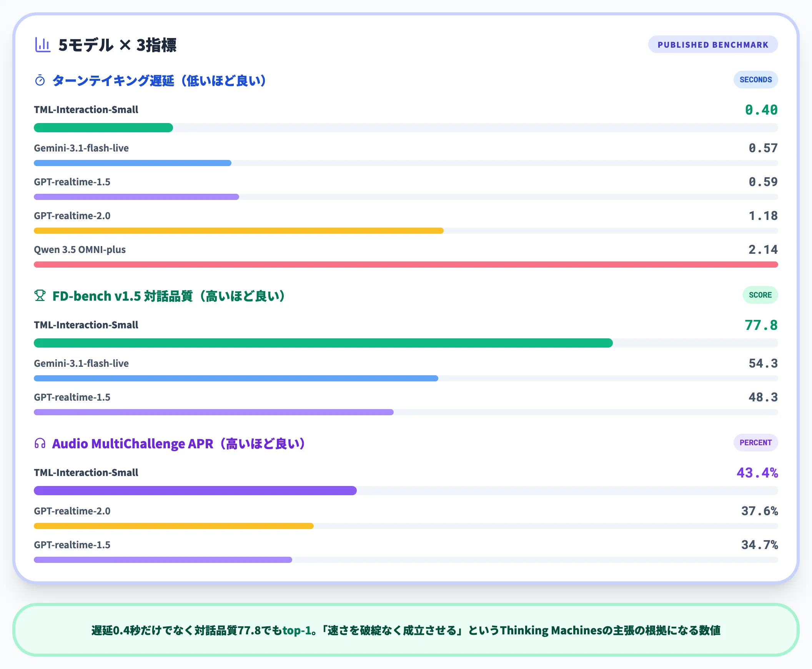This screenshot has width=812, height=669.
Task: Click the words Thinking Machines in the footer
Action: tap(551, 630)
